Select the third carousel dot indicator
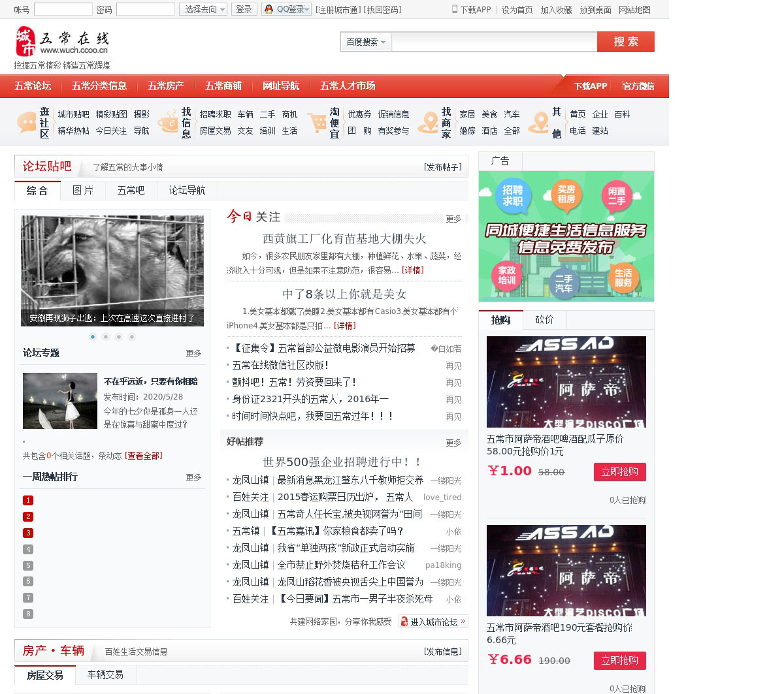This screenshot has height=694, width=784. [x=119, y=337]
